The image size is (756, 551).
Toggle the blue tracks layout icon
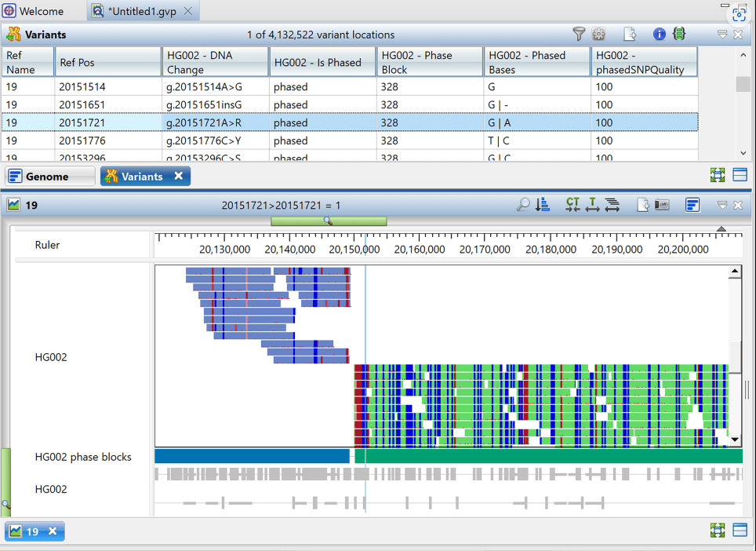[x=692, y=205]
